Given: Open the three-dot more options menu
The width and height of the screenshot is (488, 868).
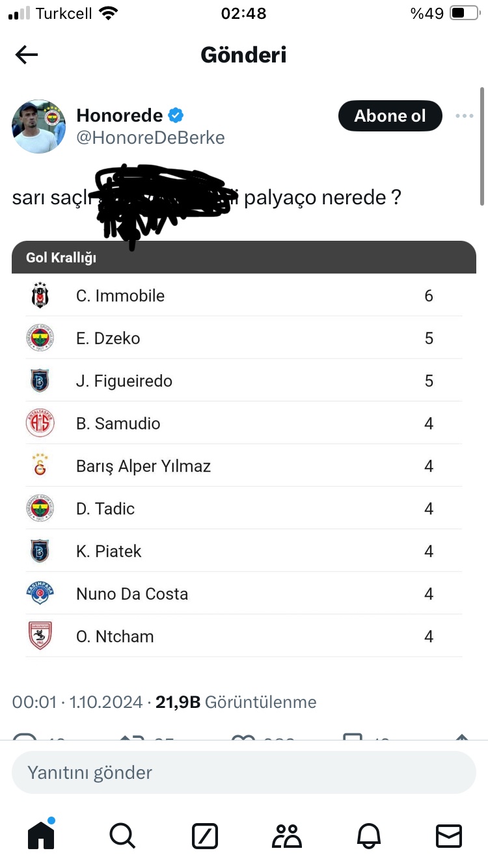Looking at the screenshot, I should click(x=465, y=116).
